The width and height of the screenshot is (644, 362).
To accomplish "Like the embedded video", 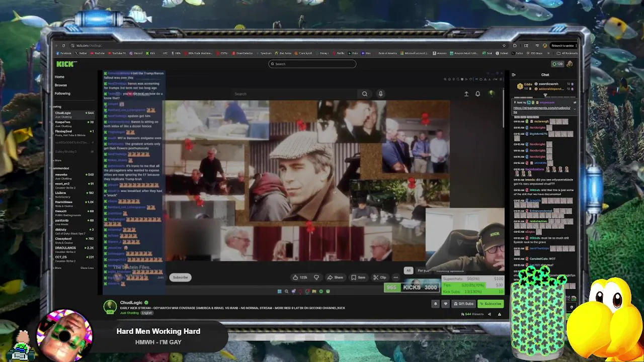I will pos(300,277).
